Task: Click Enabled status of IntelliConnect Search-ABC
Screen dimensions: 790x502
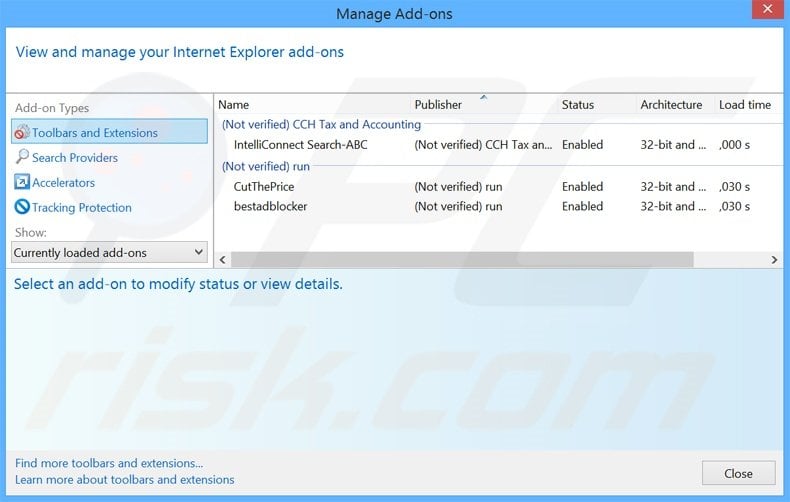Action: 582,145
